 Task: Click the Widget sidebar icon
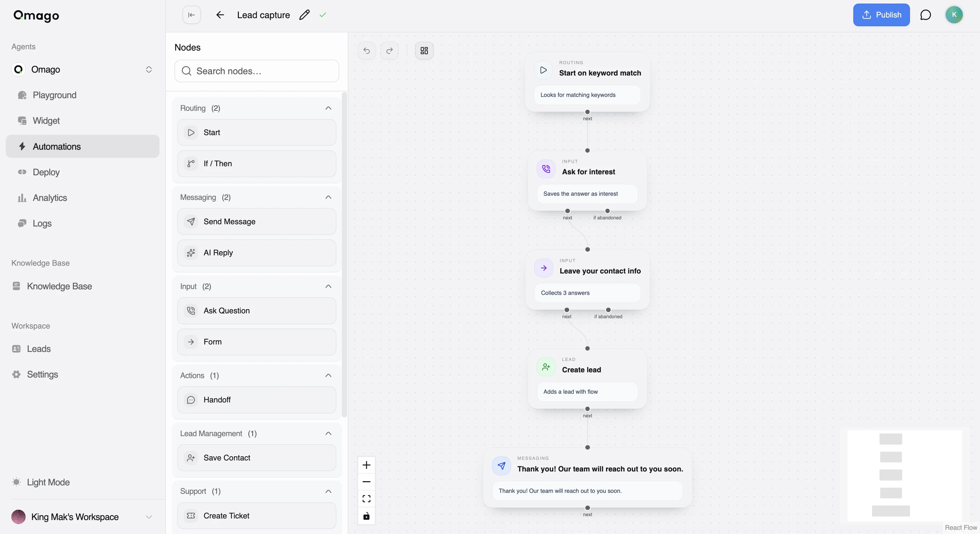[22, 121]
